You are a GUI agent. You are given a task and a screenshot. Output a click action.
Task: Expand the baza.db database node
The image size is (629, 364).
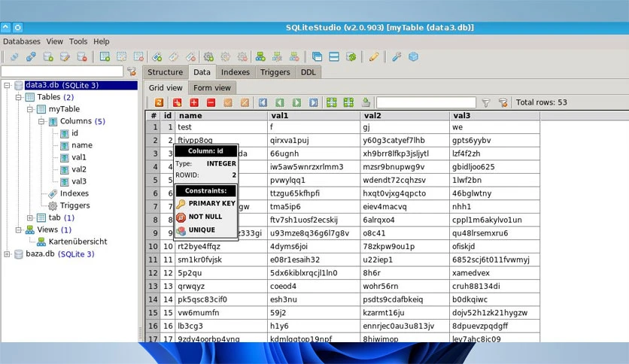(7, 253)
